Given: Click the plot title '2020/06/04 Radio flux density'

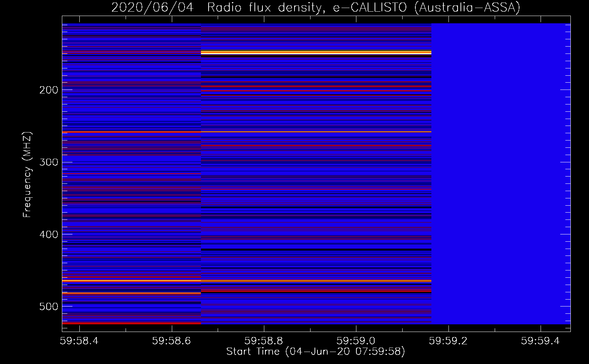Looking at the screenshot, I should (x=316, y=7).
